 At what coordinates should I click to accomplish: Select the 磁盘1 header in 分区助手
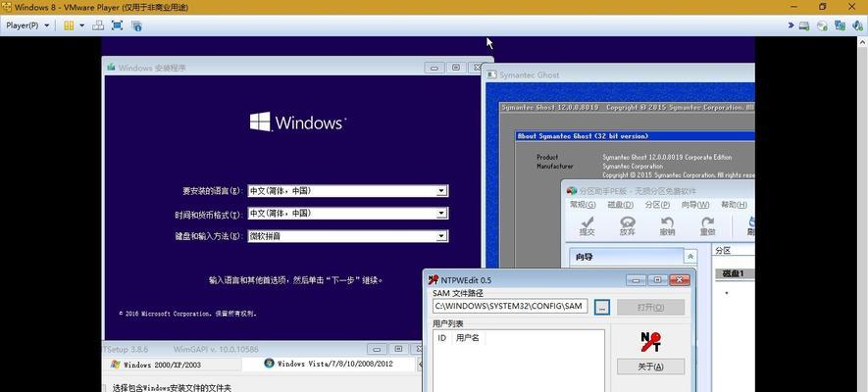[x=736, y=273]
